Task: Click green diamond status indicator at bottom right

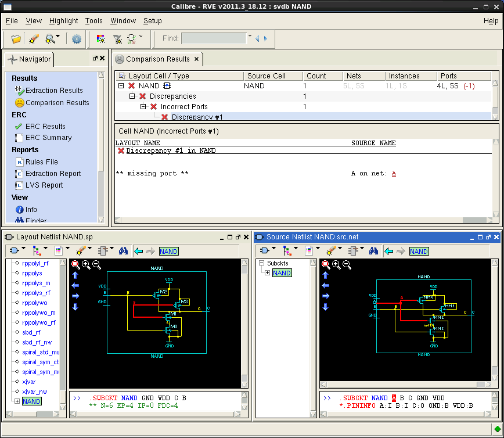Action: coord(497,429)
